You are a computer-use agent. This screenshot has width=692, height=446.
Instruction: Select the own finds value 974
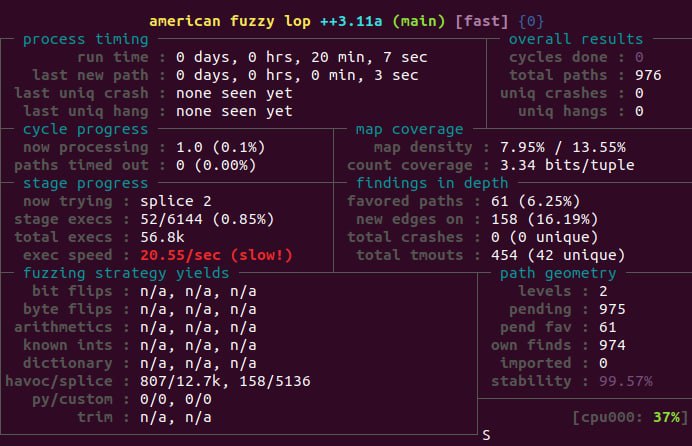coord(612,345)
